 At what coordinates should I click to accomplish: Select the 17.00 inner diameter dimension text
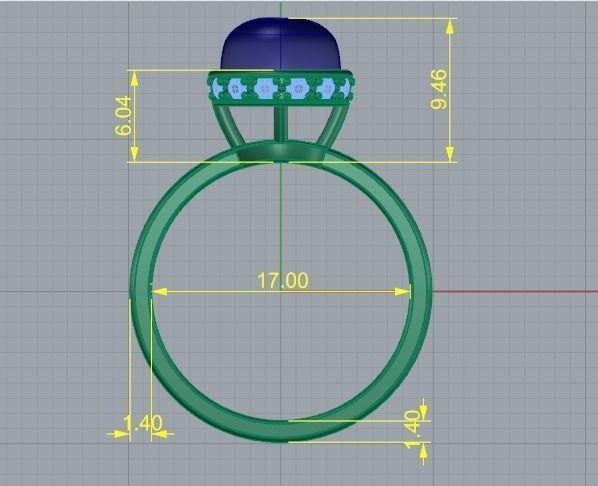pyautogui.click(x=283, y=281)
